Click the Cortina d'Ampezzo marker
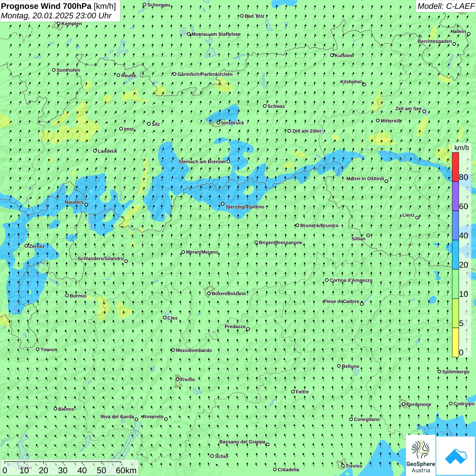The height and width of the screenshot is (476, 476). click(327, 280)
